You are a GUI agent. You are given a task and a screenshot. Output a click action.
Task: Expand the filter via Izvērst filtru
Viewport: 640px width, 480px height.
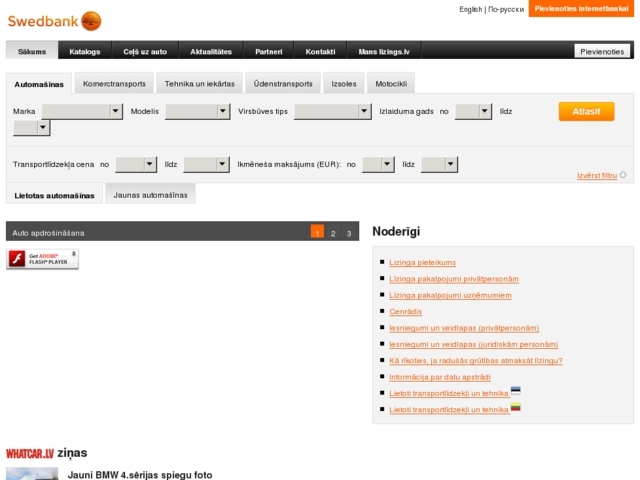[597, 176]
